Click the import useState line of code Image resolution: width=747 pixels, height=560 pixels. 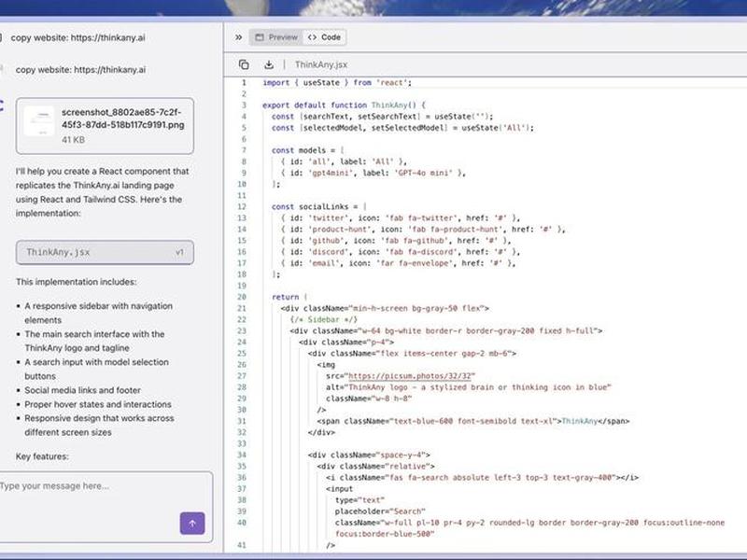(x=337, y=83)
